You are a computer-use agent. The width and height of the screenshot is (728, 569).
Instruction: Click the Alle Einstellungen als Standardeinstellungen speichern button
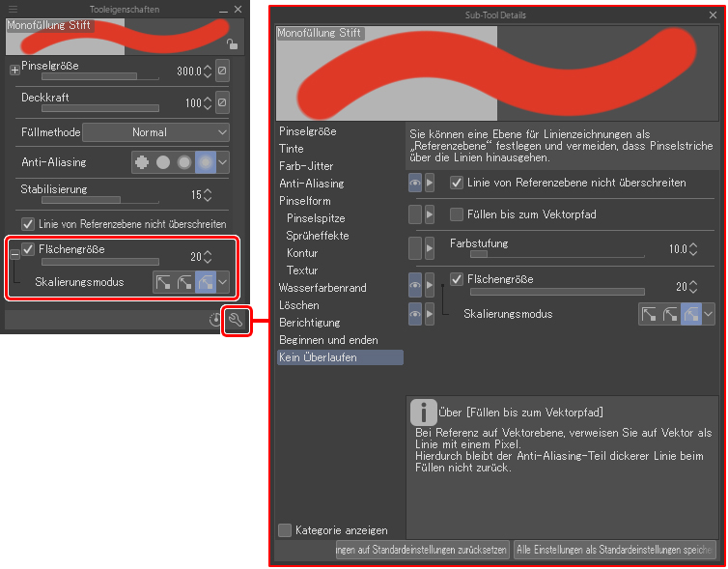(614, 550)
